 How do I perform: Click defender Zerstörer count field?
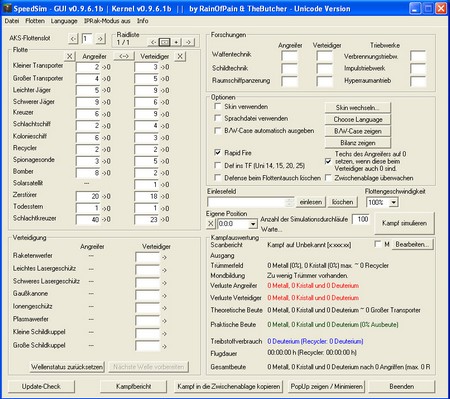[x=146, y=196]
